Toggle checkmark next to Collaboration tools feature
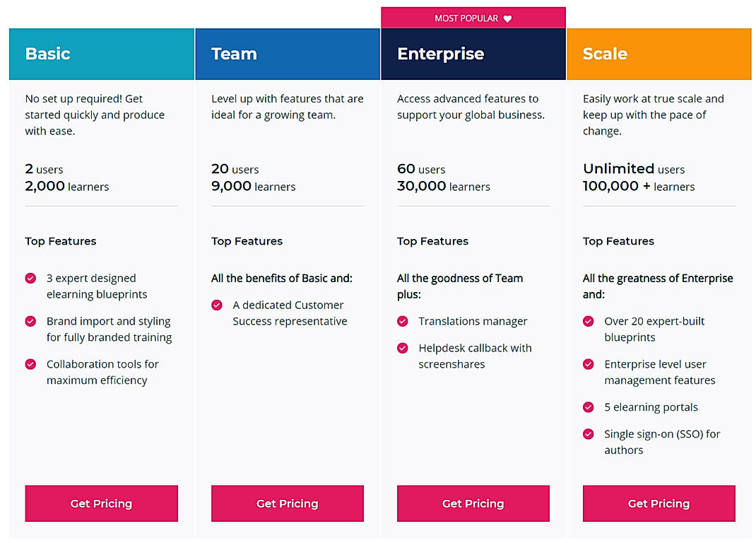Viewport: 756px width, 543px height. 30,364
